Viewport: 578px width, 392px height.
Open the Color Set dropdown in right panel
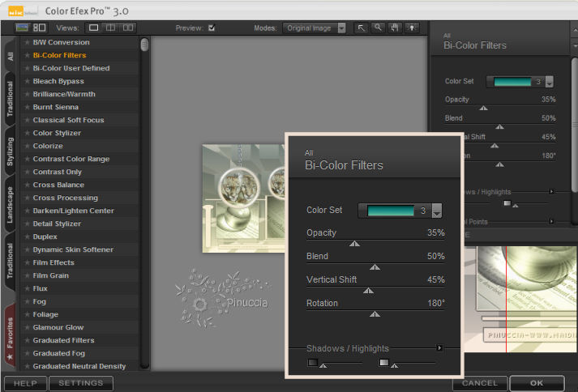(x=550, y=82)
